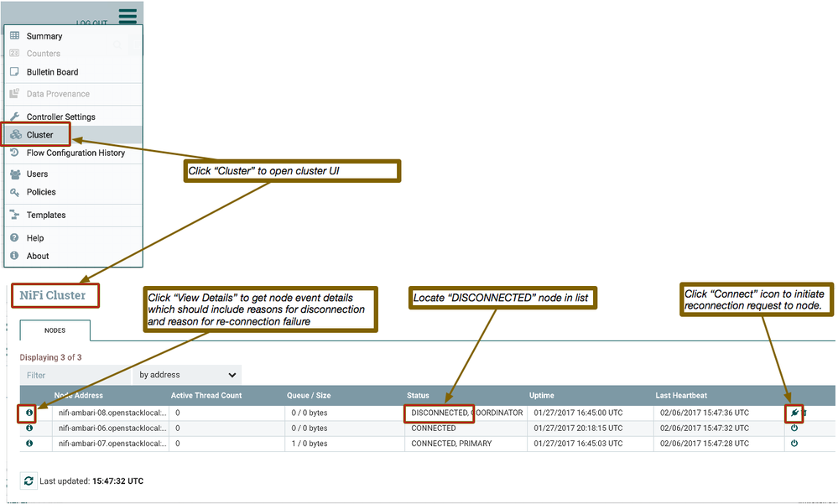Click the Bulletin Board sticky note icon
Image resolution: width=838 pixels, height=504 pixels.
click(x=14, y=71)
